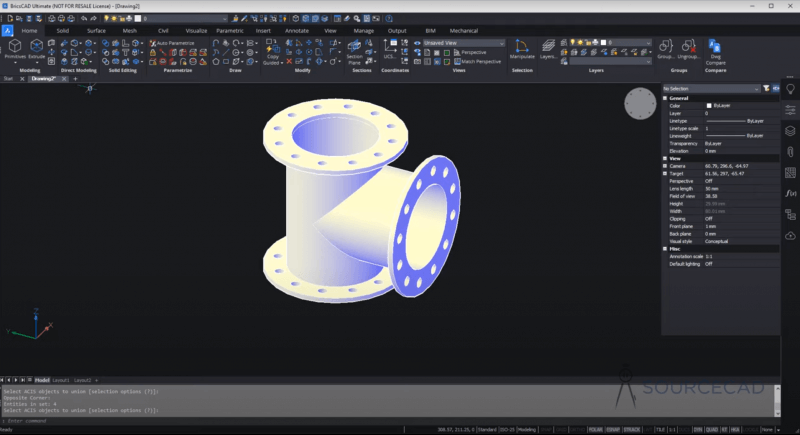Close the Drawing2 document tab

pyautogui.click(x=64, y=79)
